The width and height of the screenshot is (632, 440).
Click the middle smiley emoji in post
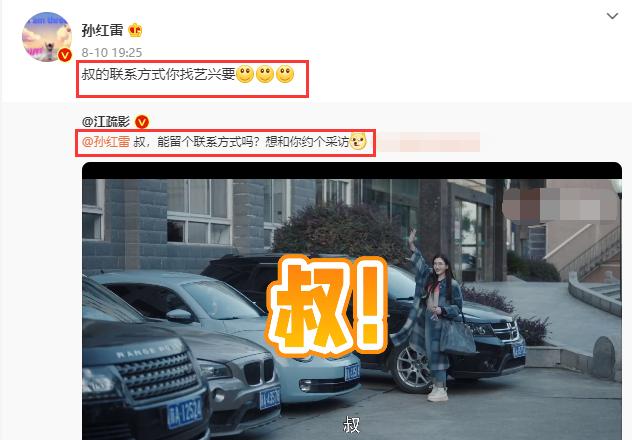[x=265, y=74]
